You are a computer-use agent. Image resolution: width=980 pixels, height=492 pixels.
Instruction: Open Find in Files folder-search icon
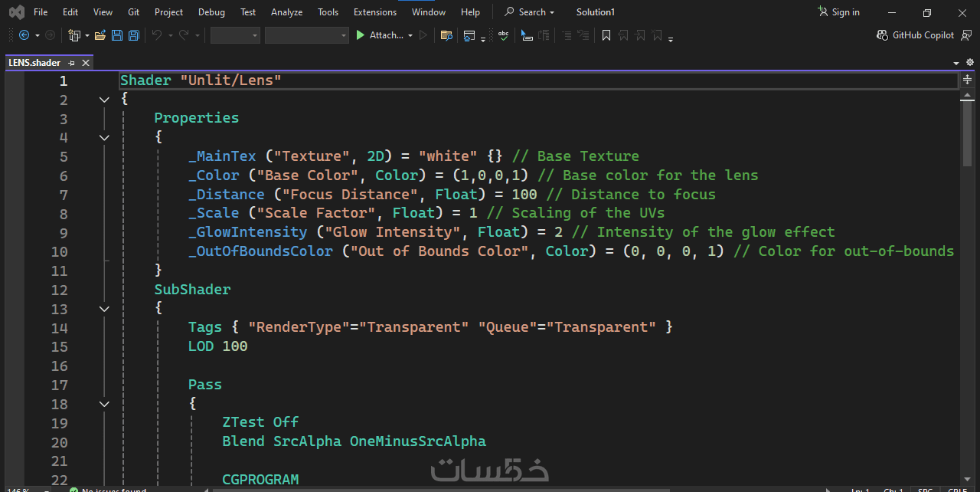[x=446, y=35]
